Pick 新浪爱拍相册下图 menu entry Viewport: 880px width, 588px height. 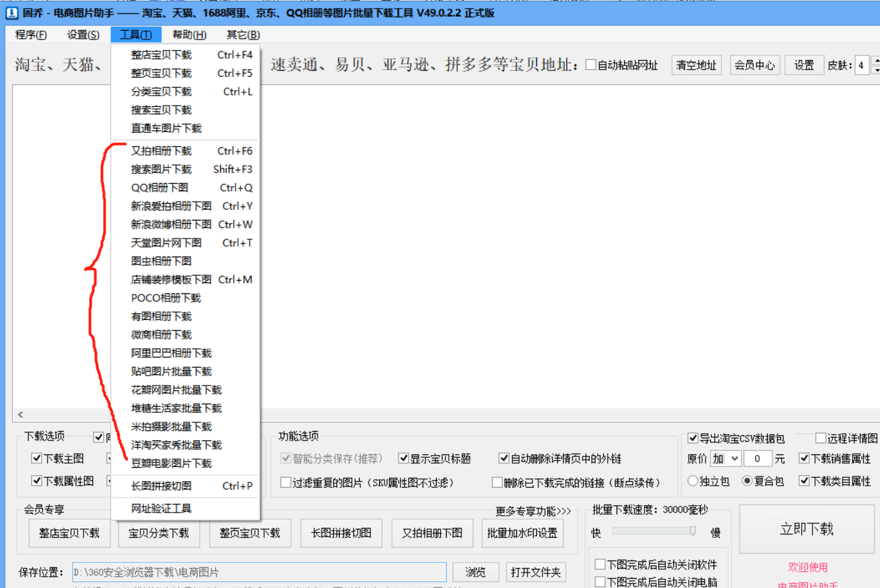[x=185, y=206]
